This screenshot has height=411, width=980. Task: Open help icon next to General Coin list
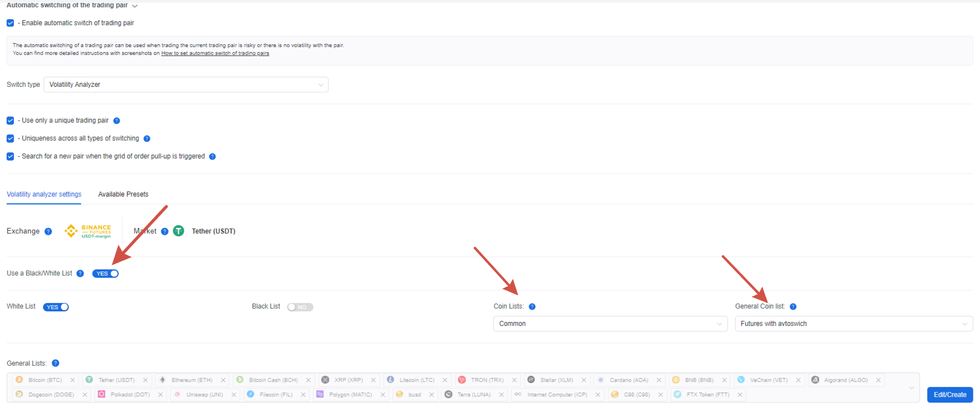pos(793,306)
